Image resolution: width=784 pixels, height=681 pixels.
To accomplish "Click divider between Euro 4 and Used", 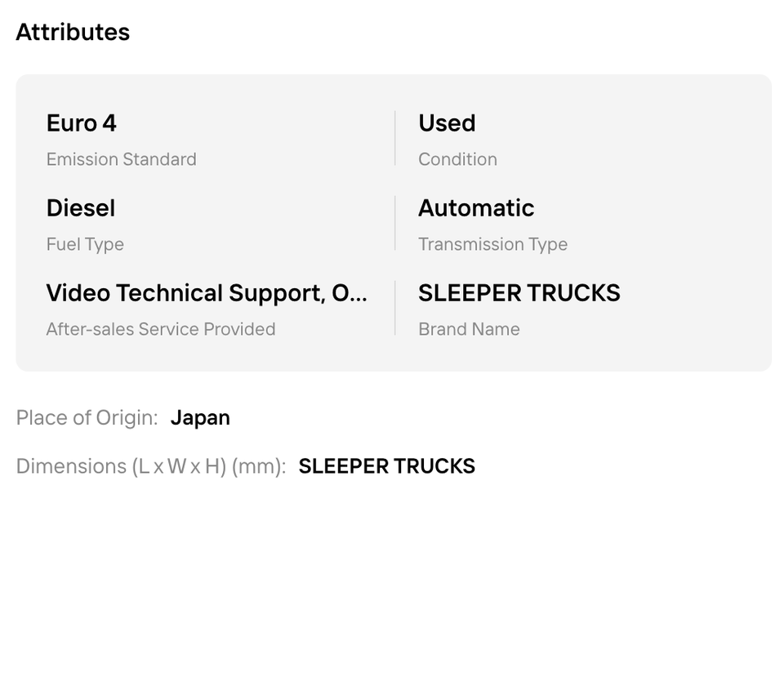I will point(395,138).
